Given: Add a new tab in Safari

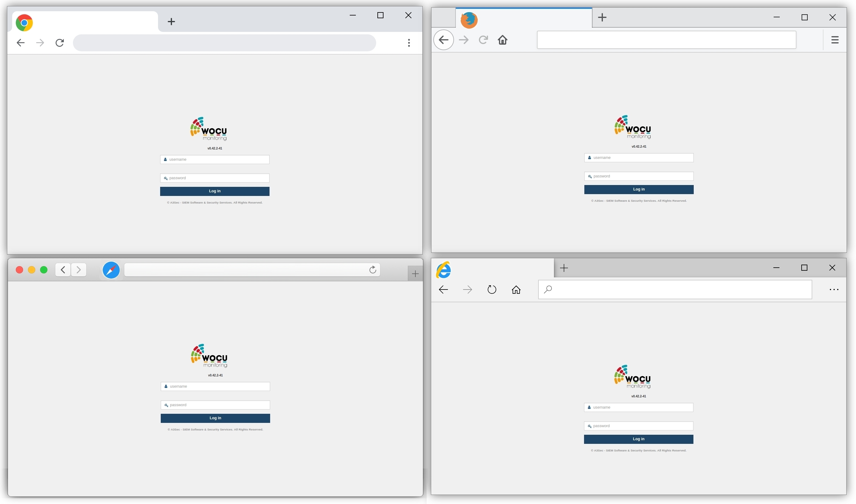Looking at the screenshot, I should click(415, 274).
